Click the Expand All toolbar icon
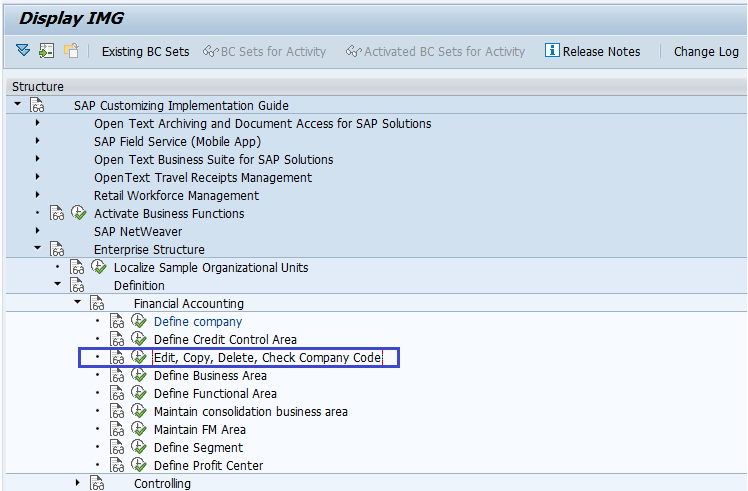This screenshot has width=748, height=491. [x=23, y=51]
